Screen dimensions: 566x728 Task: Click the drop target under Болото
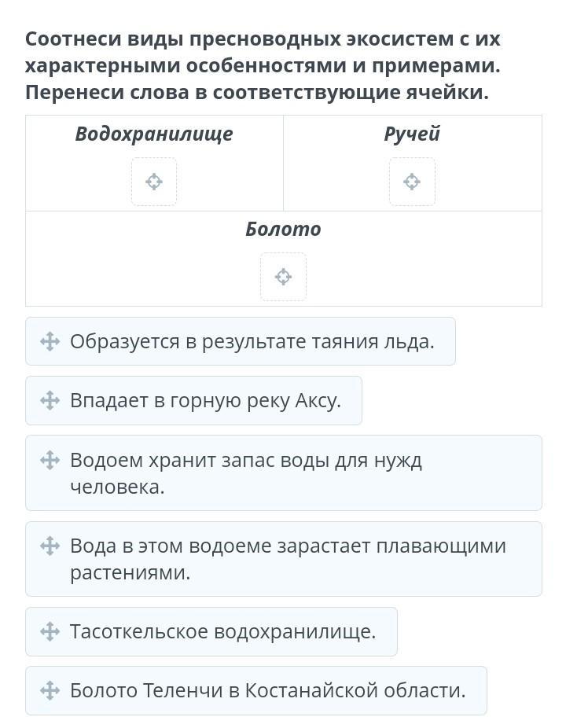click(283, 277)
